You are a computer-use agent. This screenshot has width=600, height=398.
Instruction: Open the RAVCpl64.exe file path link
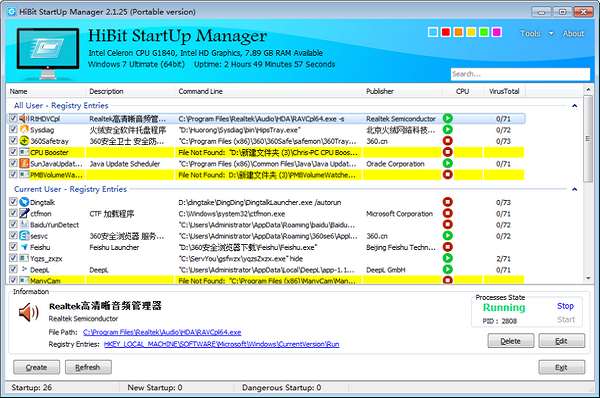tap(162, 332)
